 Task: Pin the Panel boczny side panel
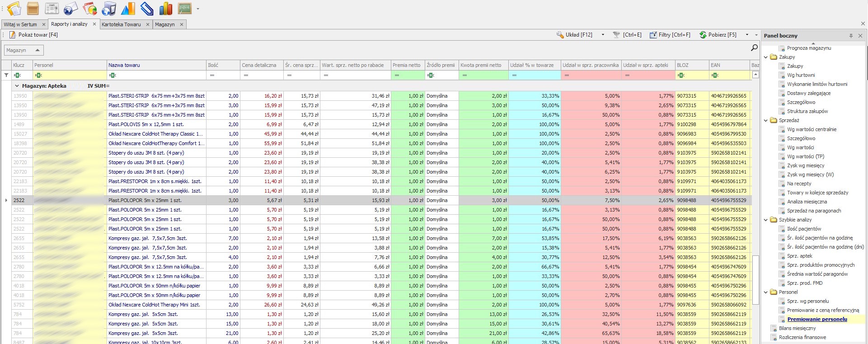click(851, 36)
